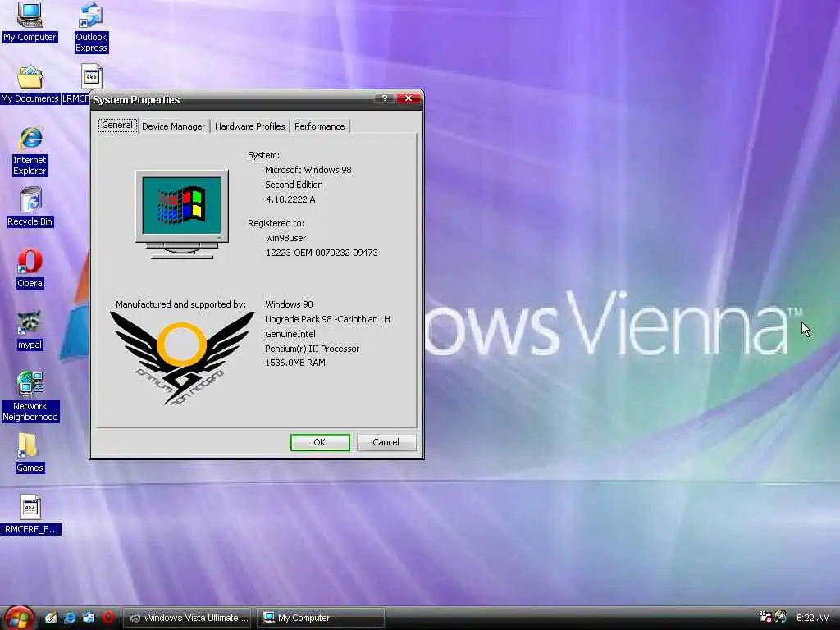The width and height of the screenshot is (840, 630).
Task: Open the Recycle Bin
Action: (x=30, y=208)
